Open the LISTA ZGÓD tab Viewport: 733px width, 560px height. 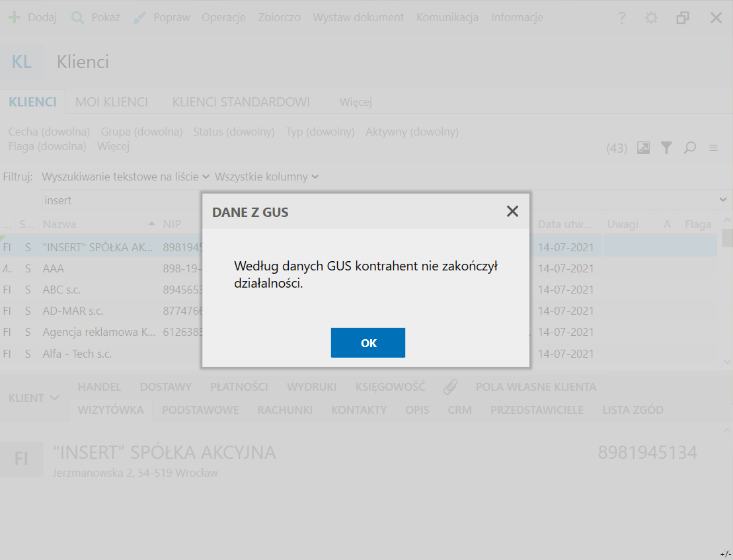pos(633,410)
